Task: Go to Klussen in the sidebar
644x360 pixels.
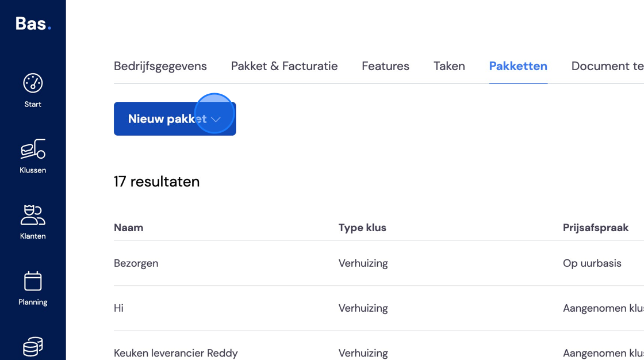Action: [33, 156]
